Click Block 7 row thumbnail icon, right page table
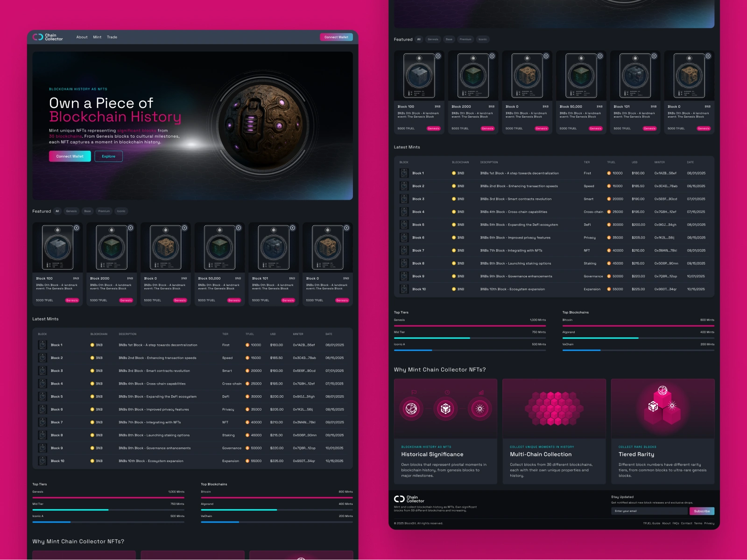This screenshot has height=560, width=747. click(404, 251)
